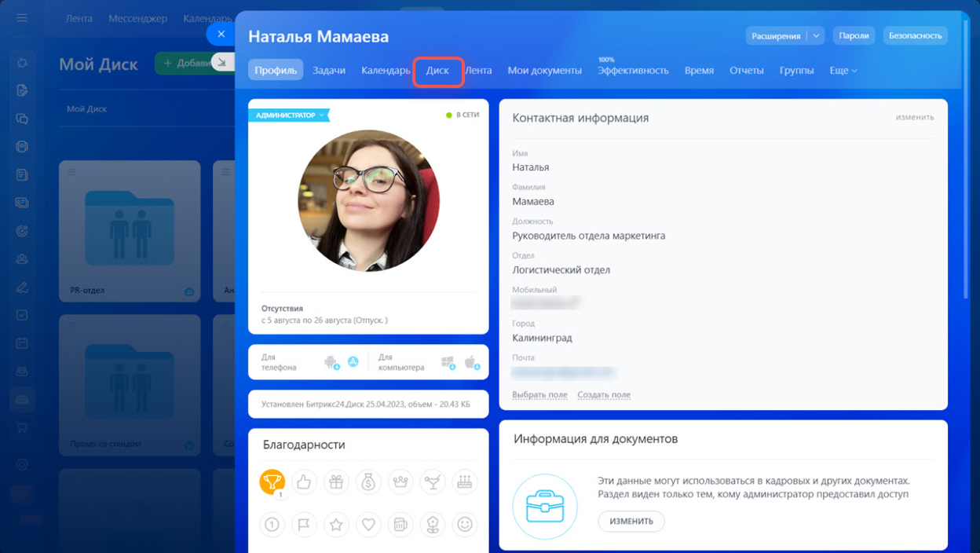Screen dimensions: 980x553
Task: Select the money bag gratitude badge
Action: point(368,482)
